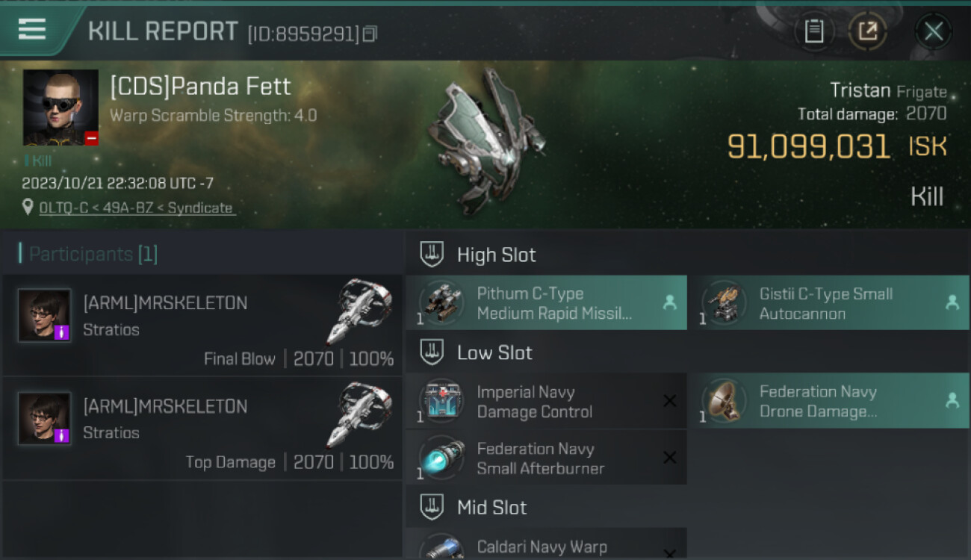
Task: Open Final Blow MRSKELETON participant entry
Action: (202, 326)
